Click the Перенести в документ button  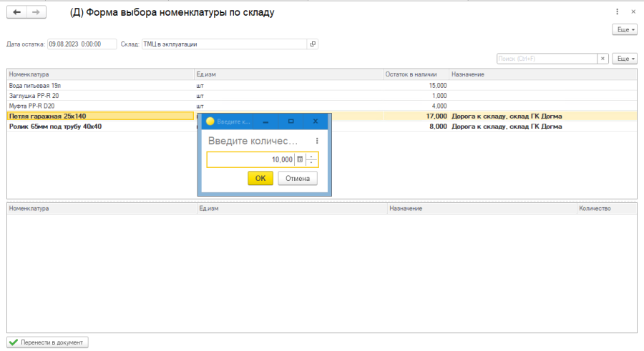point(48,342)
